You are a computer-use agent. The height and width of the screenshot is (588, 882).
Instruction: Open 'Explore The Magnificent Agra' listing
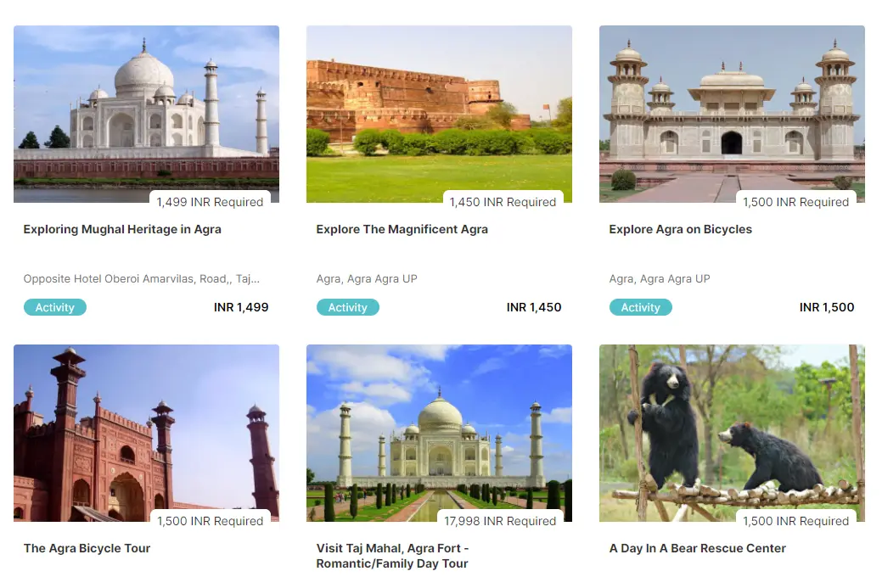pyautogui.click(x=402, y=229)
